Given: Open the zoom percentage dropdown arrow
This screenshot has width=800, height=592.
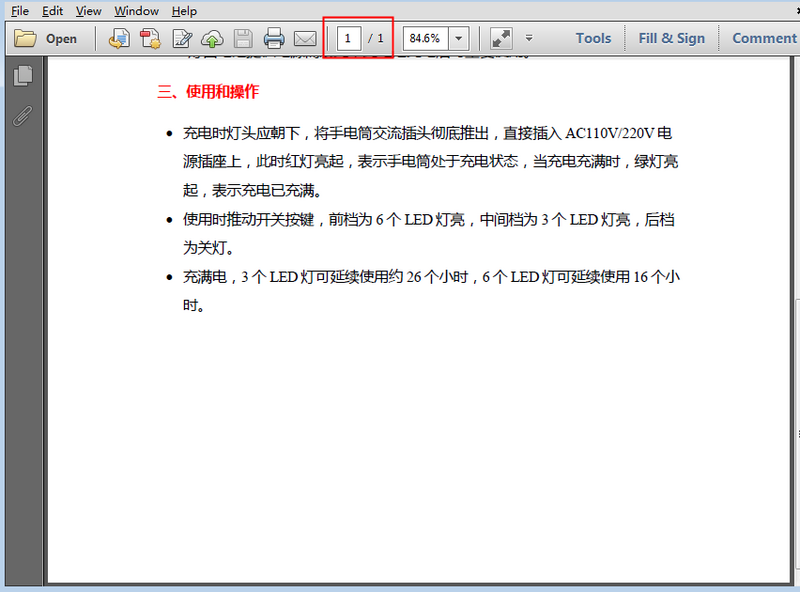Looking at the screenshot, I should click(x=456, y=38).
